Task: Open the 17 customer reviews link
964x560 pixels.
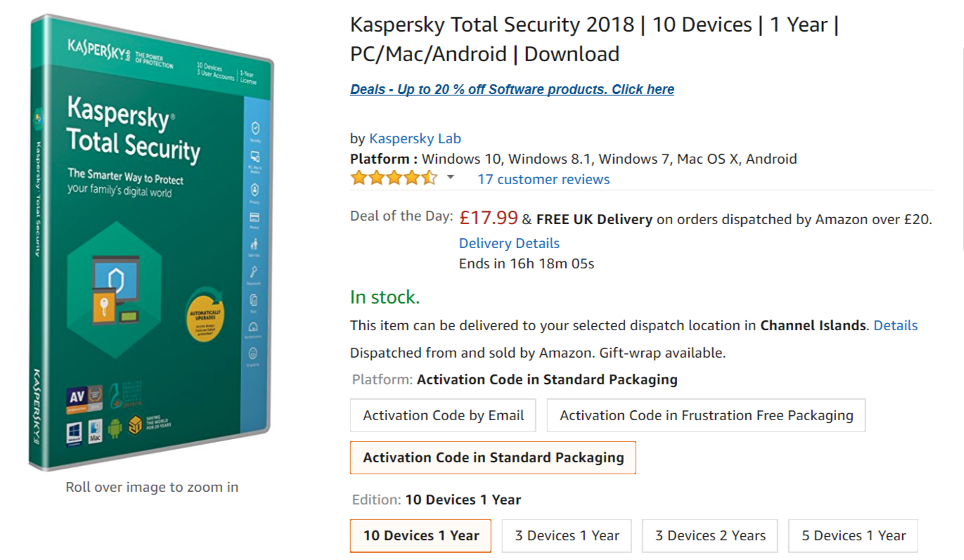Action: click(543, 179)
